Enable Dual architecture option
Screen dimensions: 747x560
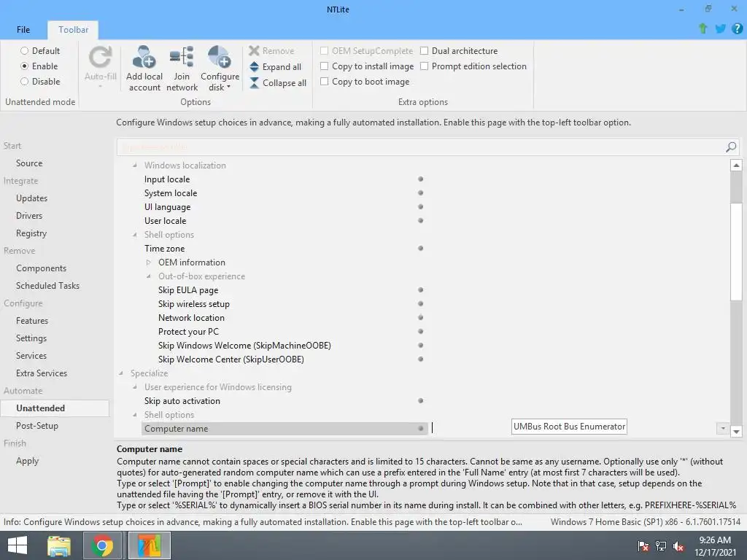coord(424,50)
